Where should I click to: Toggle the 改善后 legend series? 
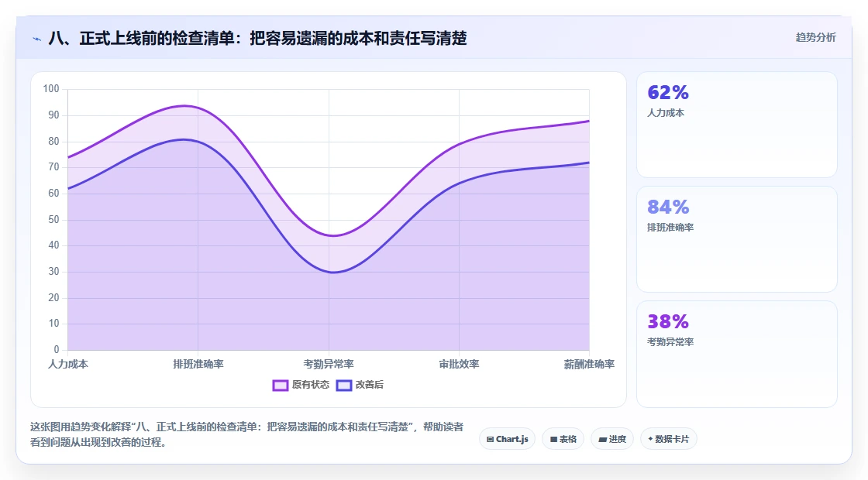(360, 385)
